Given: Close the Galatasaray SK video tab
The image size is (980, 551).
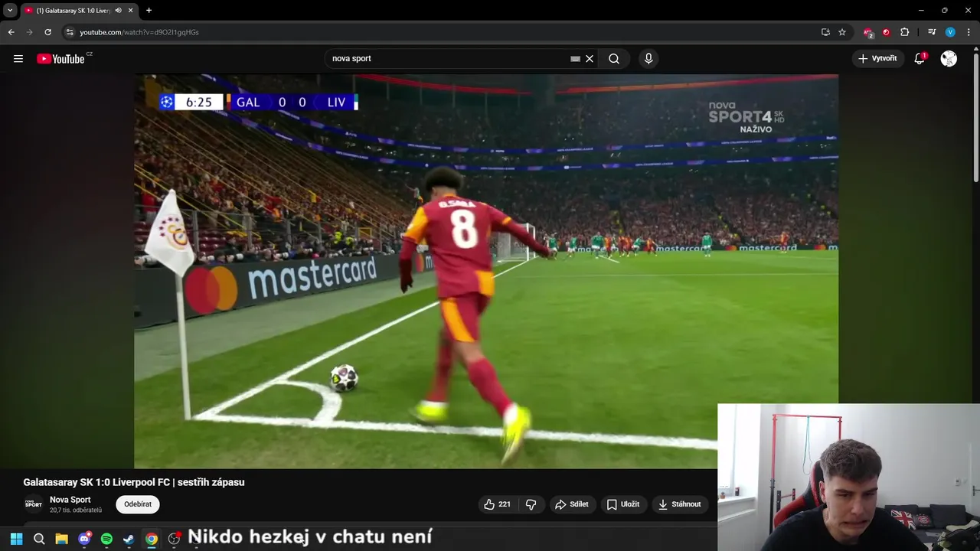Looking at the screenshot, I should pyautogui.click(x=130, y=10).
